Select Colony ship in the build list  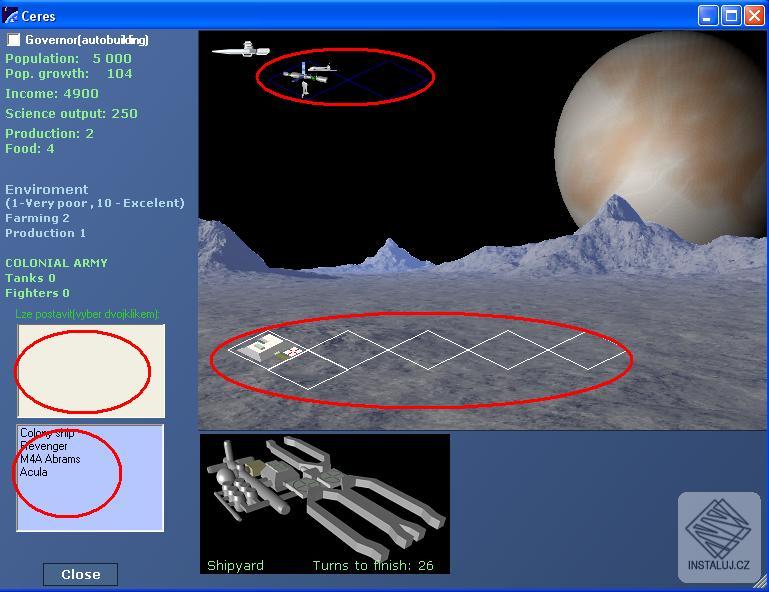[x=47, y=433]
